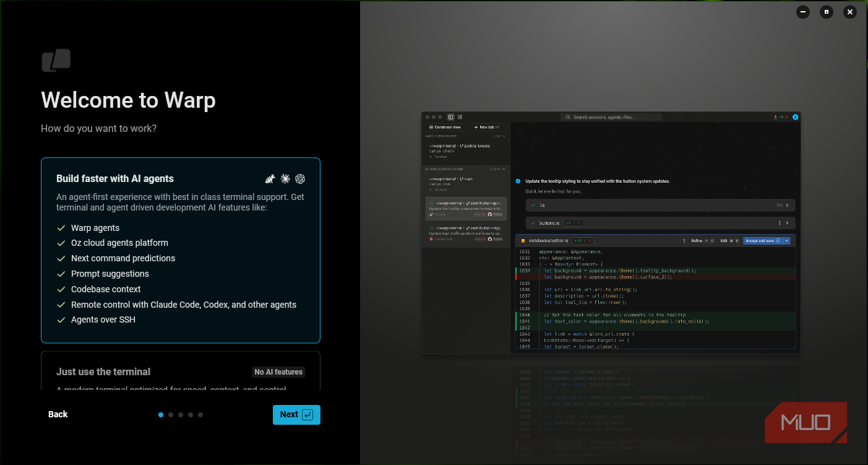
Task: Click the OpenAI logo icon in the AI agents card
Action: click(300, 179)
